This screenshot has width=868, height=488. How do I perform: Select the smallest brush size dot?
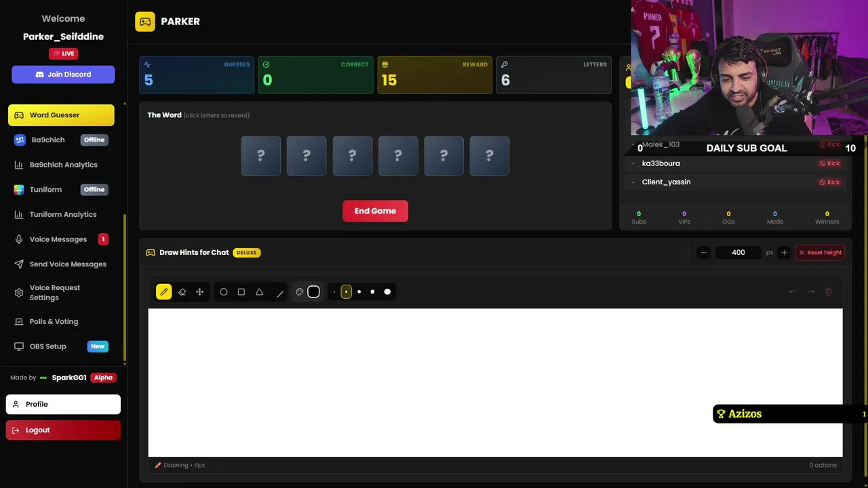334,292
